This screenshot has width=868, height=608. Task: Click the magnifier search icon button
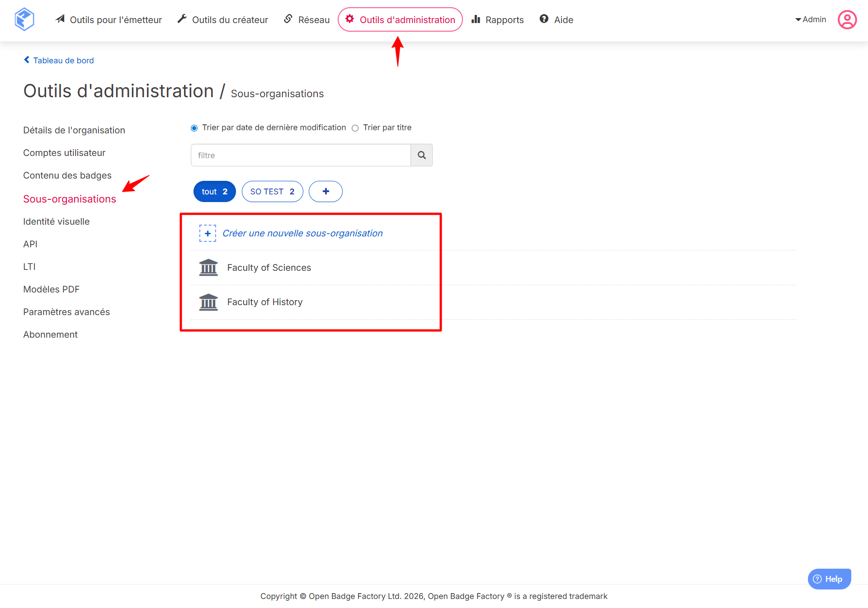(x=421, y=155)
